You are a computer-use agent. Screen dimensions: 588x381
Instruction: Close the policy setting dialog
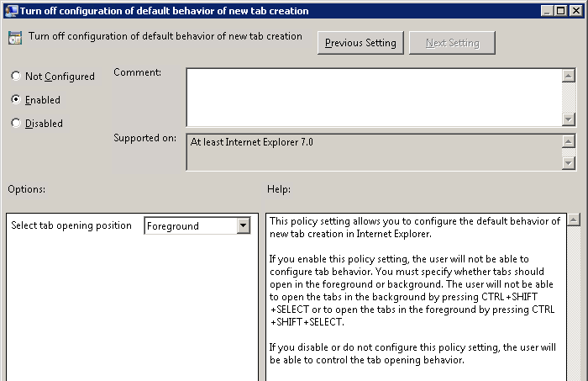pyautogui.click(x=575, y=11)
